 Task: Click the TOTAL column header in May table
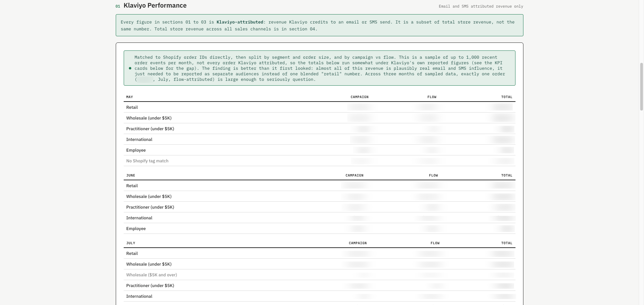point(507,97)
